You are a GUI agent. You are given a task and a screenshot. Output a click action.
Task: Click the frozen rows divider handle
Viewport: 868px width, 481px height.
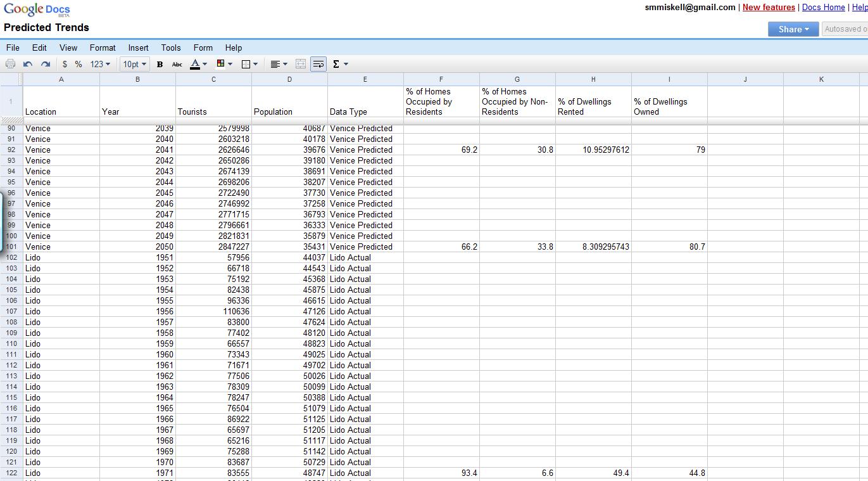[x=11, y=120]
